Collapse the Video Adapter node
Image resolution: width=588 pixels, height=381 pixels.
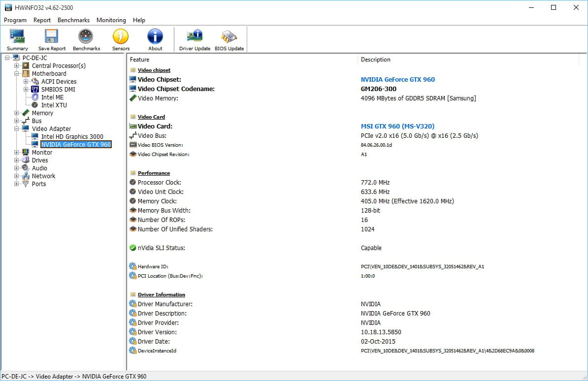pos(17,128)
